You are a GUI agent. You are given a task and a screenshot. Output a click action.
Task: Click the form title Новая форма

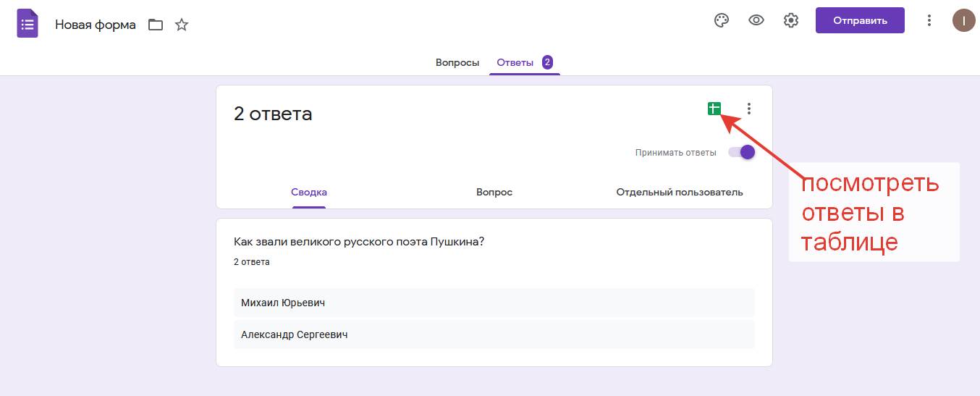coord(96,25)
